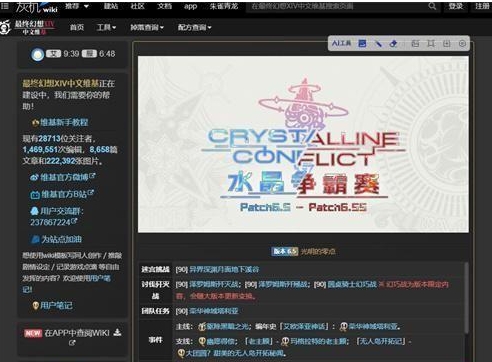Click the save icon in floating toolbar

point(447,43)
